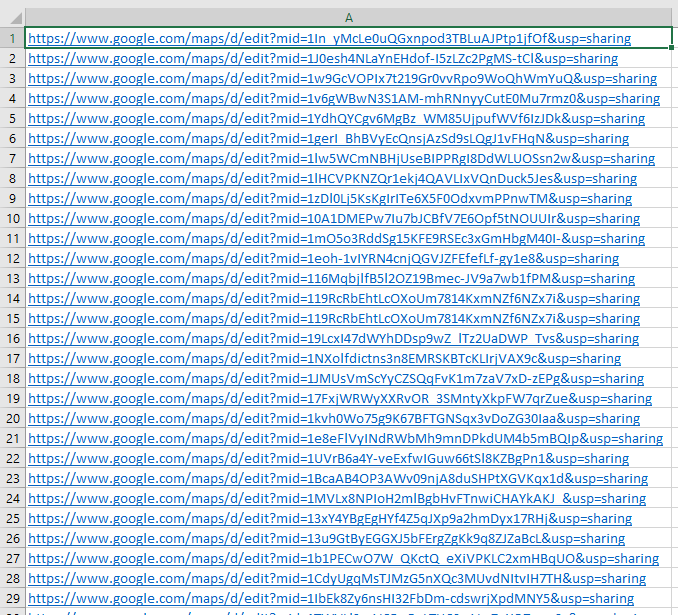Select row 21 using row number
Viewport: 678px width, 615px height.
tap(12, 438)
